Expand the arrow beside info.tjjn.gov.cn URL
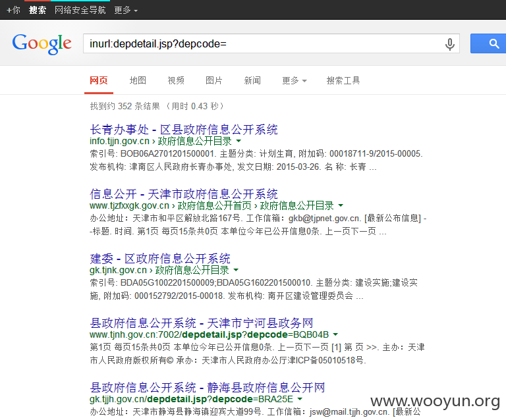The height and width of the screenshot is (420, 506). (239, 141)
